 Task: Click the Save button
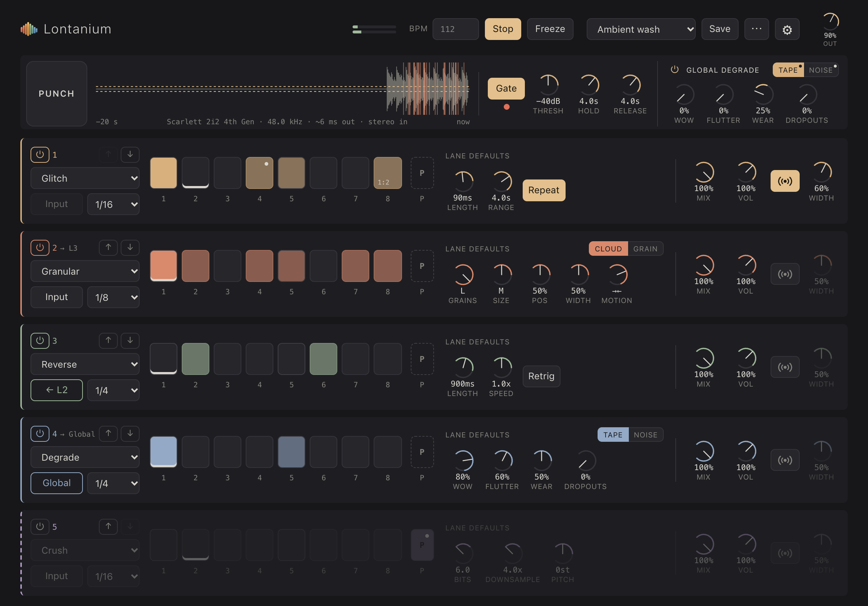tap(719, 29)
